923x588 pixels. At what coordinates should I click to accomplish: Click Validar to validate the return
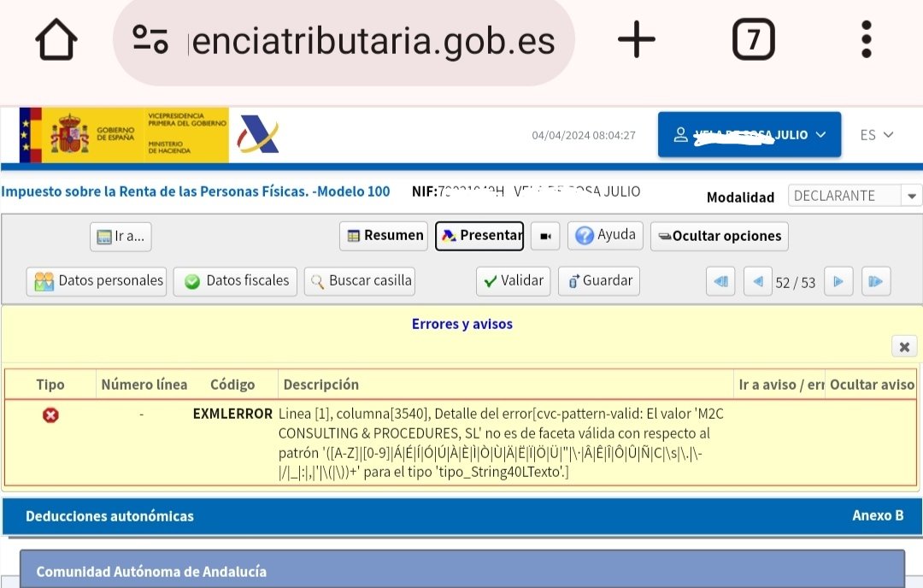(514, 281)
